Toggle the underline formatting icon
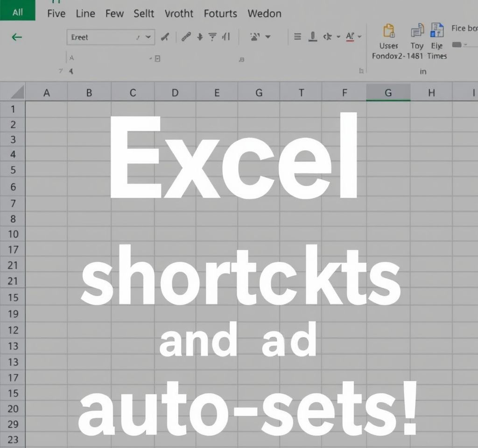Image resolution: width=478 pixels, height=448 pixels. point(312,37)
